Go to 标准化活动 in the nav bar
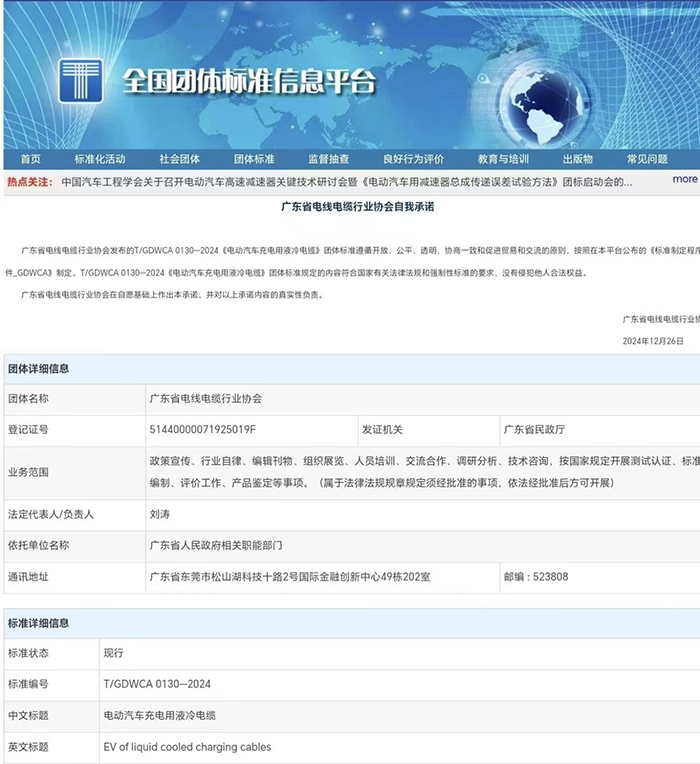 99,159
